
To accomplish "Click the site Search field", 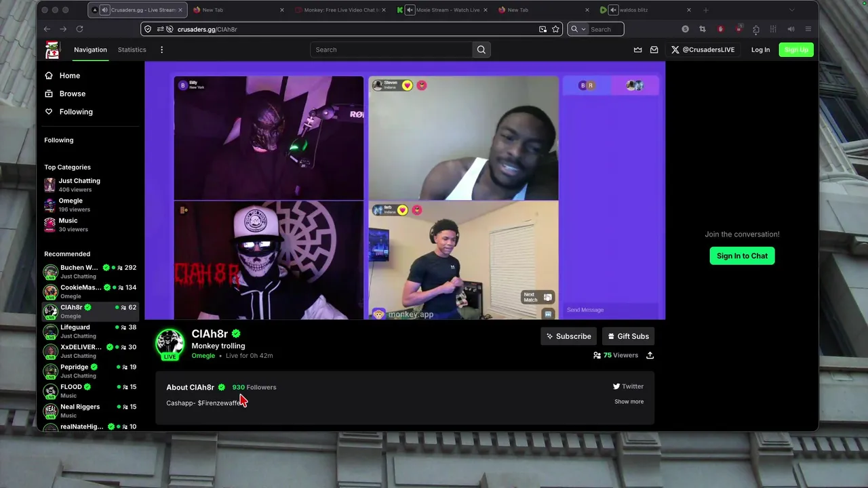I will [391, 49].
